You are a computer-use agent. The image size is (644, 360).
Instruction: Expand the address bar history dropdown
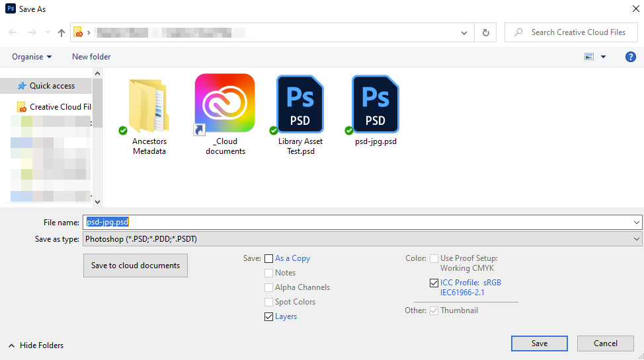[463, 32]
